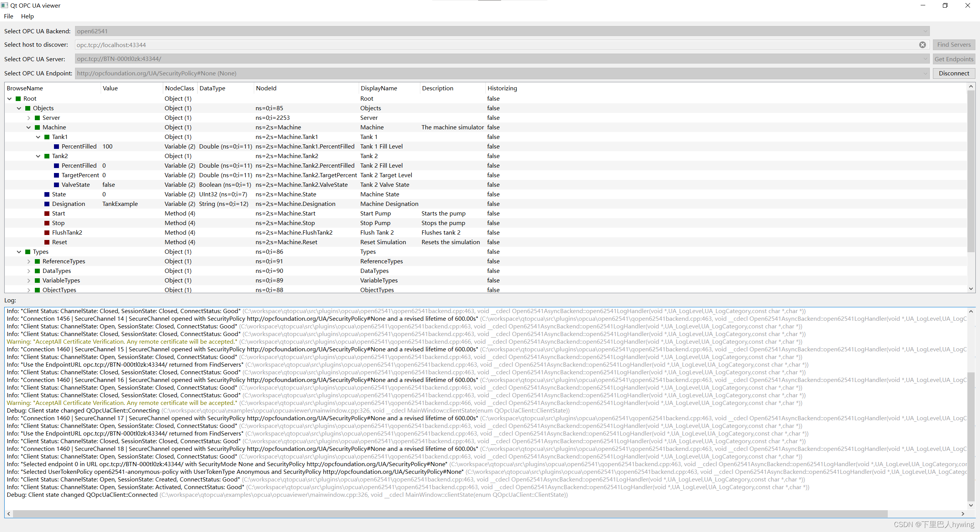Image resolution: width=980 pixels, height=532 pixels.
Task: Expand the Tank1 node in tree
Action: (37, 137)
